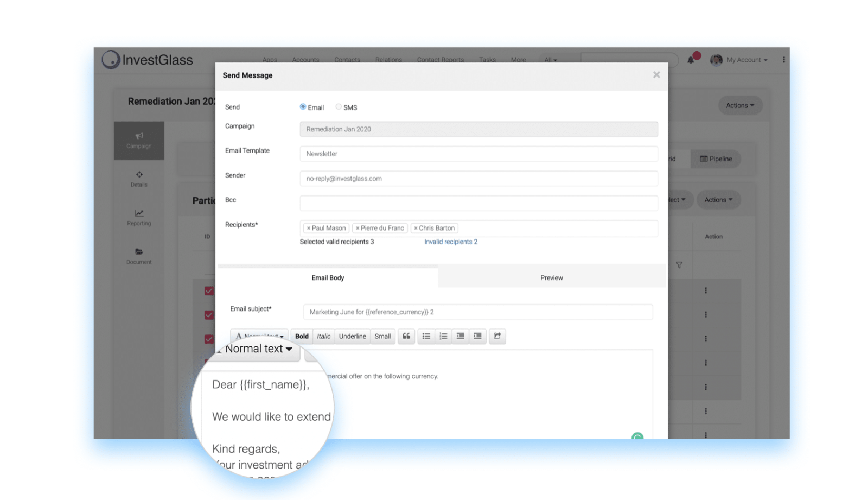Apply Italic formatting
The width and height of the screenshot is (868, 500).
pos(324,337)
